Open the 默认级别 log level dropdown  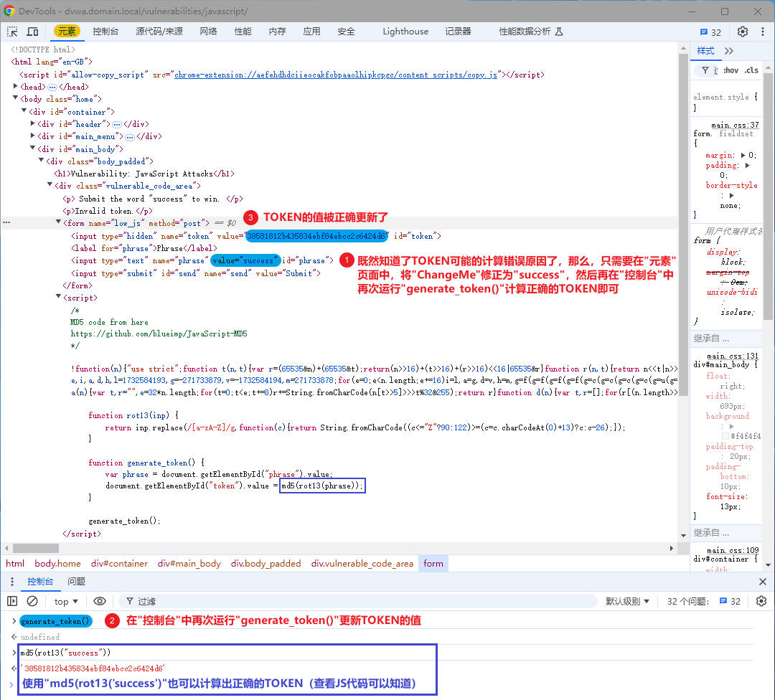click(627, 601)
